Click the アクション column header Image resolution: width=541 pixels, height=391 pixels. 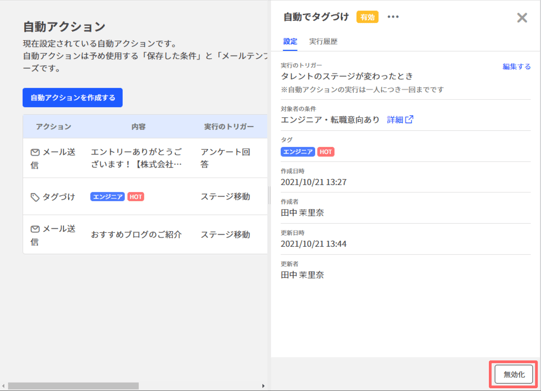(x=53, y=127)
